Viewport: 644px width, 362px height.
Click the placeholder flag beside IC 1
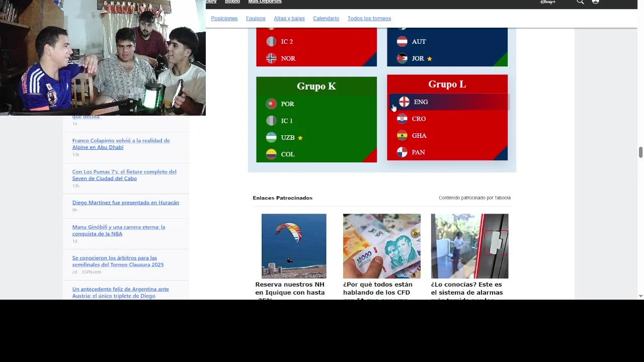[x=271, y=121]
